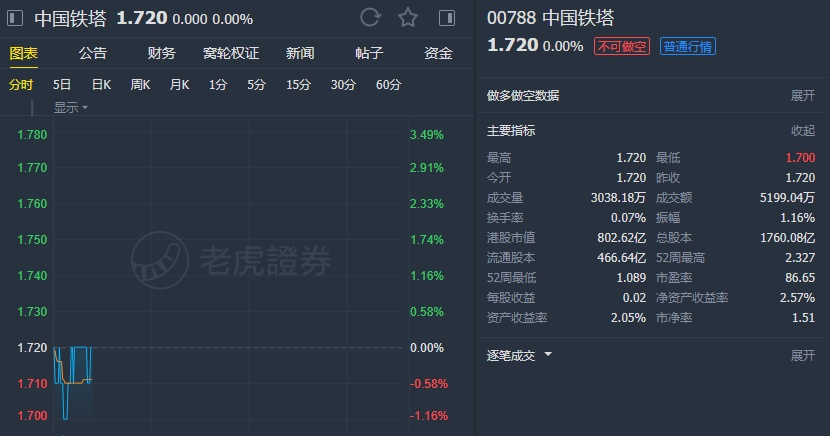Collapse the 主要指标 section
This screenshot has height=436, width=830.
[x=803, y=130]
